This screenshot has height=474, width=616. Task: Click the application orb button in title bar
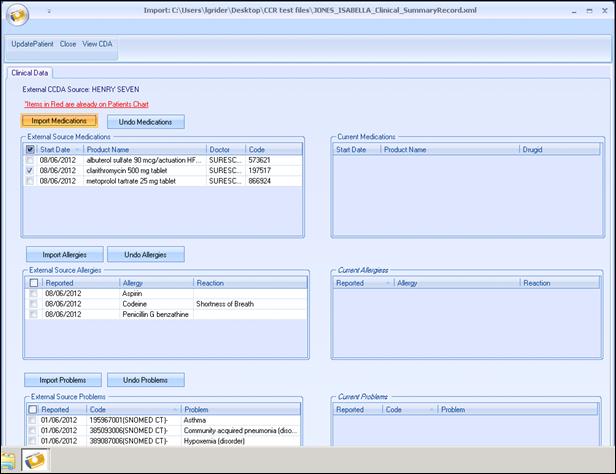click(x=17, y=14)
